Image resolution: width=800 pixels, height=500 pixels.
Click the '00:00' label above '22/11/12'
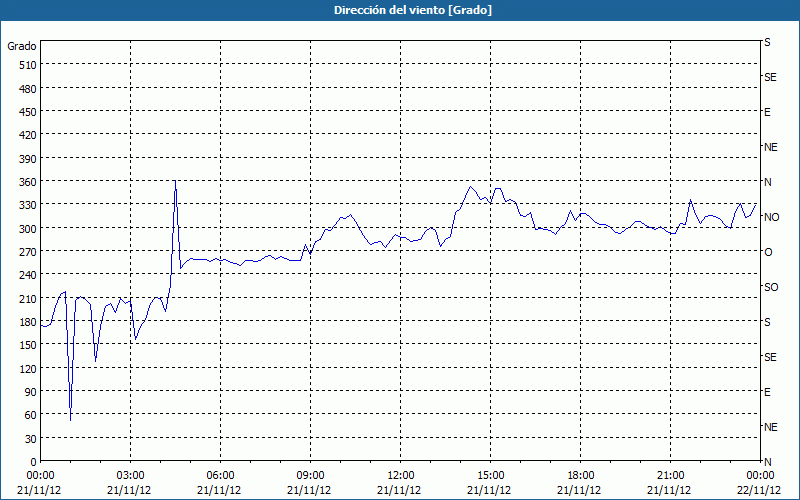pyautogui.click(x=760, y=476)
